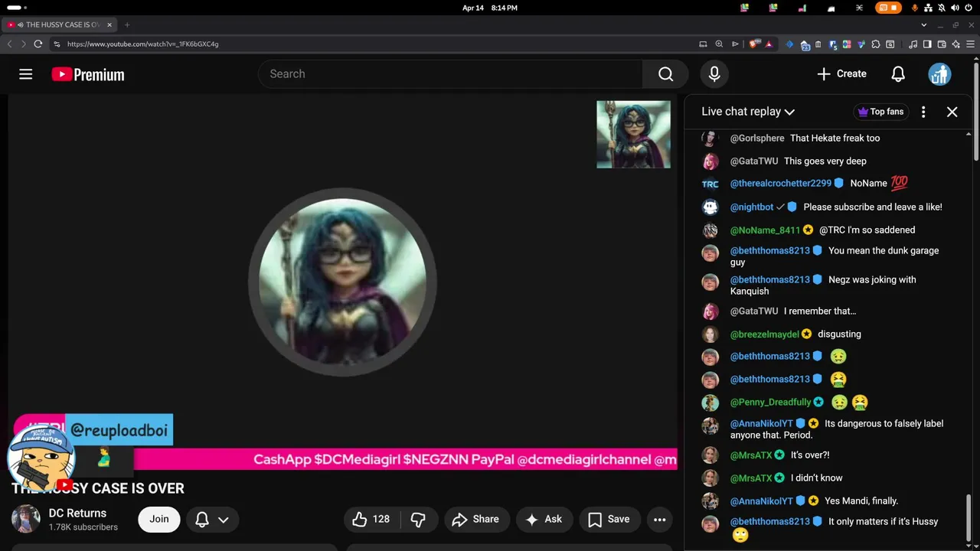The width and height of the screenshot is (980, 551).
Task: Click the @therealcrochetter2299 chat username
Action: (x=780, y=184)
